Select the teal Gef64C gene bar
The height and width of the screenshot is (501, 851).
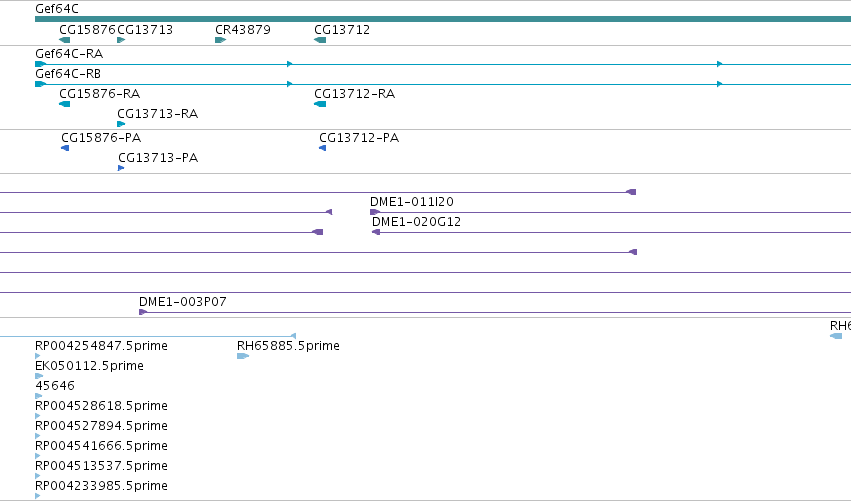(443, 19)
